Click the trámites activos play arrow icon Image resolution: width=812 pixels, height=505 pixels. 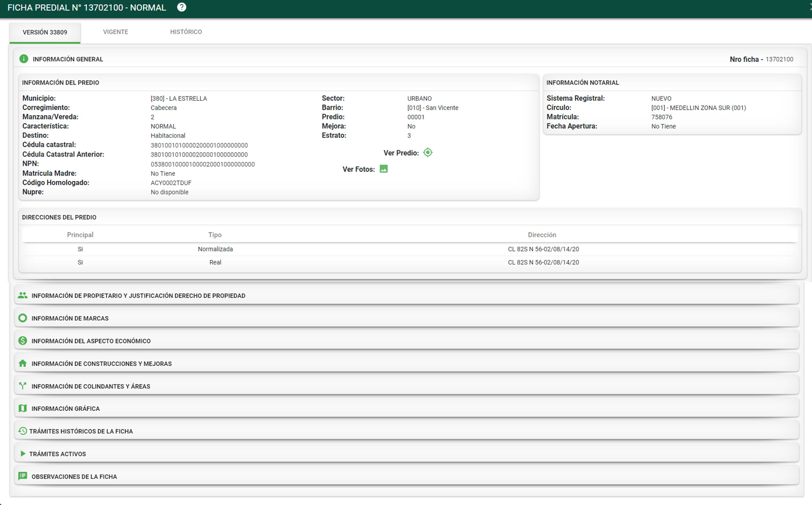point(23,454)
